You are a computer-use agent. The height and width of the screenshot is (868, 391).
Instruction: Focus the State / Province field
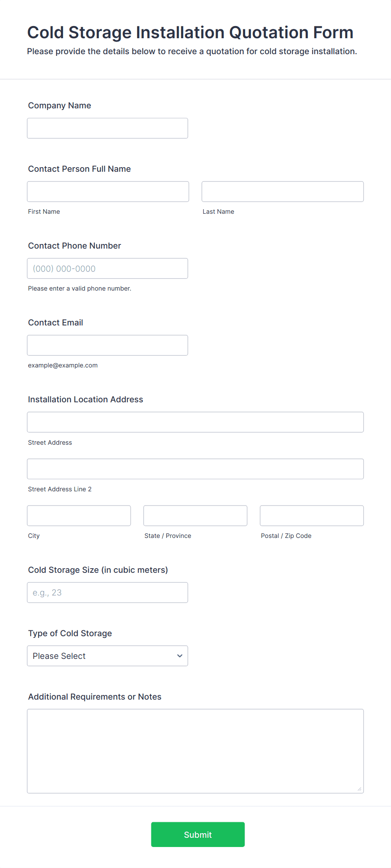[195, 516]
